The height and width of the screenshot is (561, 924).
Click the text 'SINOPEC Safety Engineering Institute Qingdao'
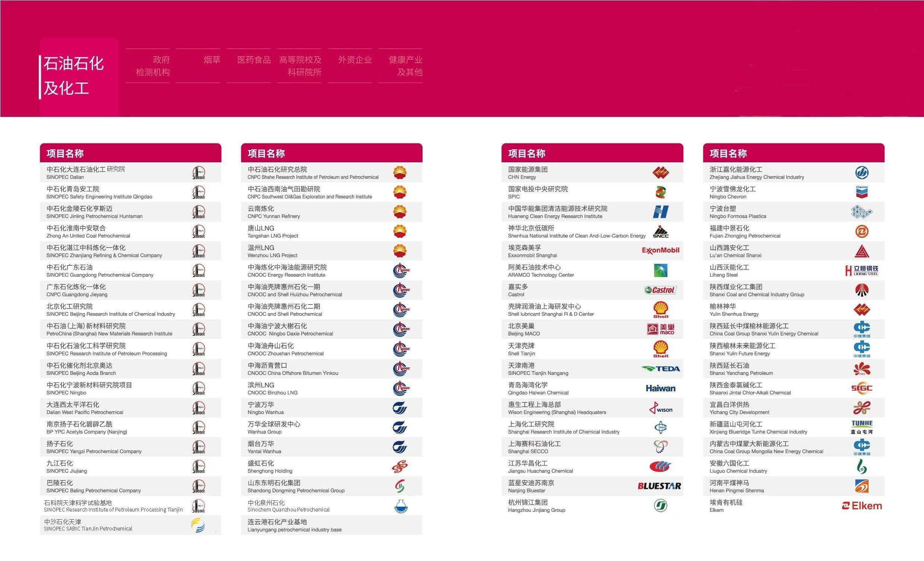(99, 197)
